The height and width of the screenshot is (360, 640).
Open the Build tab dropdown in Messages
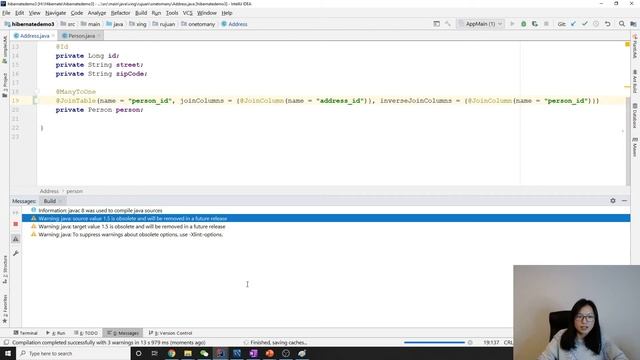60,201
